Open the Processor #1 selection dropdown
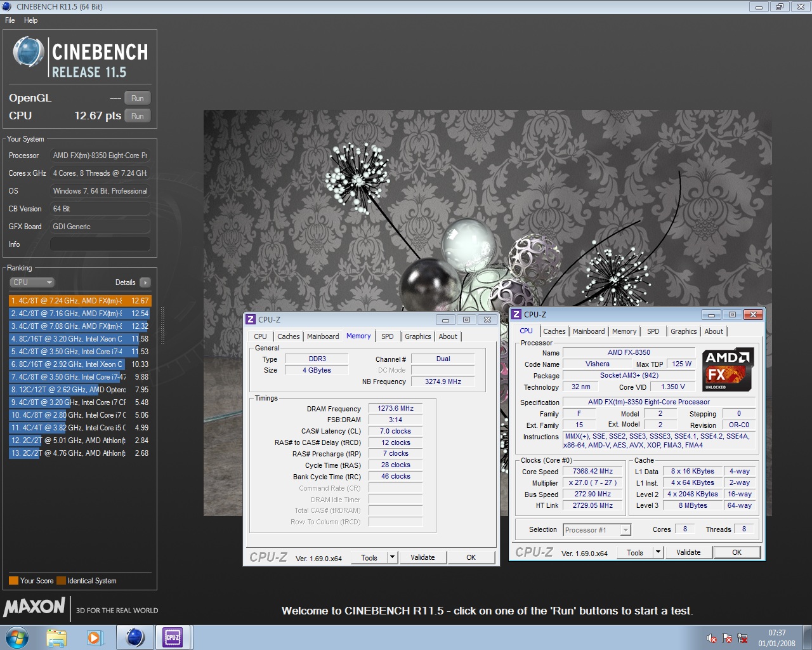The width and height of the screenshot is (812, 650). (x=597, y=530)
